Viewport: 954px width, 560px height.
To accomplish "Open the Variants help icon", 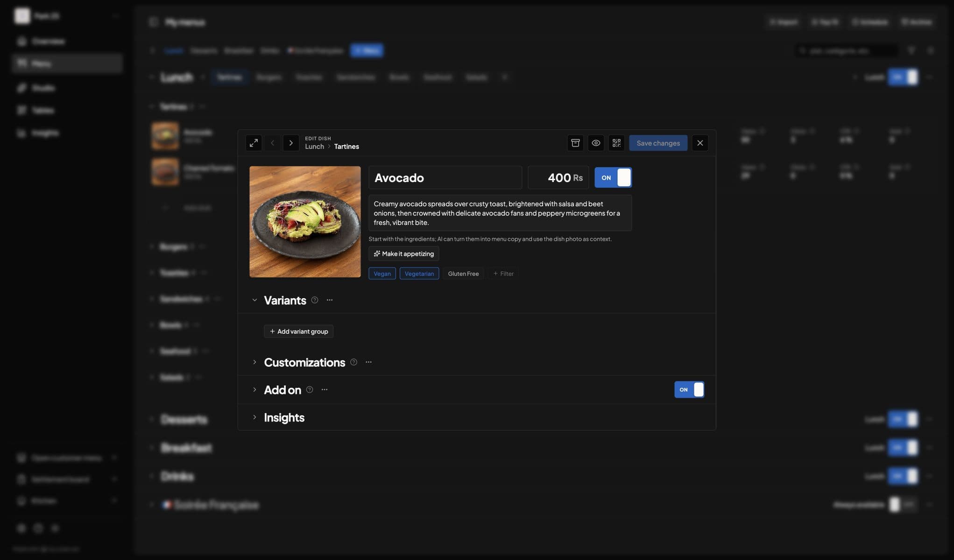I will click(x=315, y=300).
